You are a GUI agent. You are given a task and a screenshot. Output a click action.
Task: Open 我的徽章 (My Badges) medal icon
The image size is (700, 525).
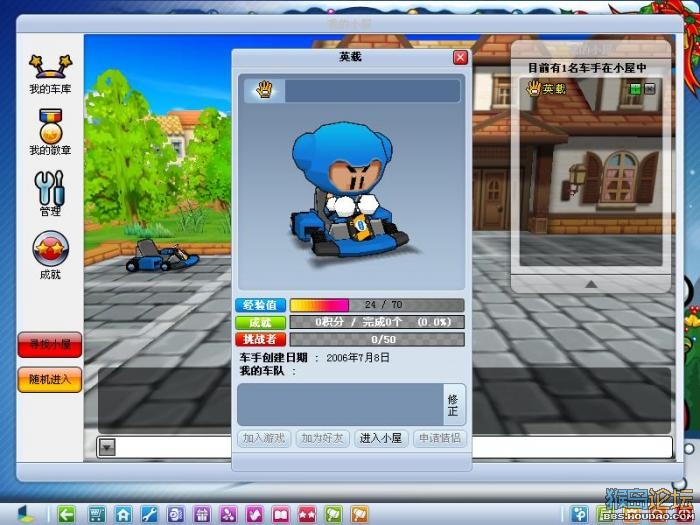click(50, 132)
